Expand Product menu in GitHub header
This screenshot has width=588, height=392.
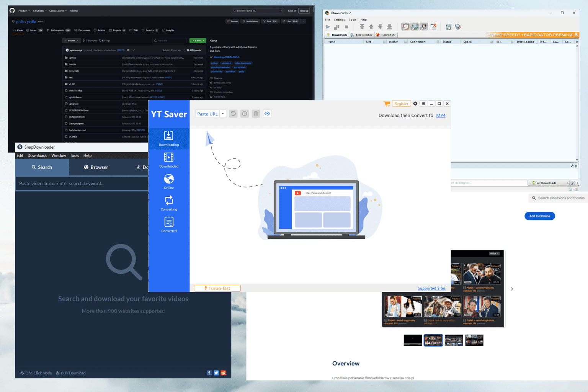[24, 11]
